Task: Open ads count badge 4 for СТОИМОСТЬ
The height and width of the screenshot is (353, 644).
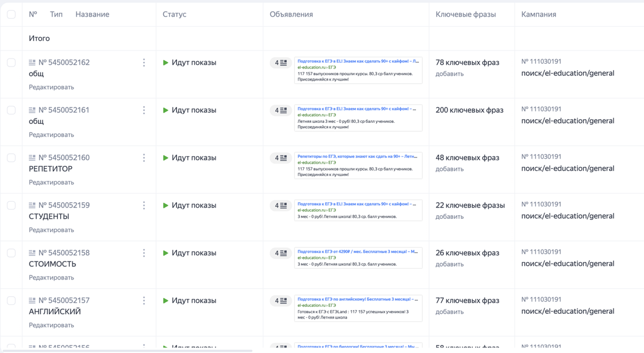Action: pos(281,253)
